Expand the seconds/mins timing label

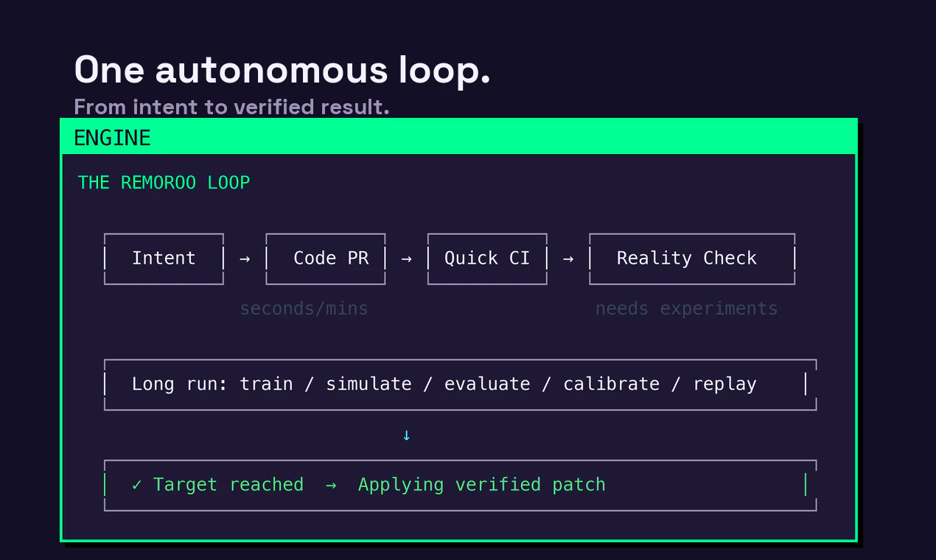[304, 308]
